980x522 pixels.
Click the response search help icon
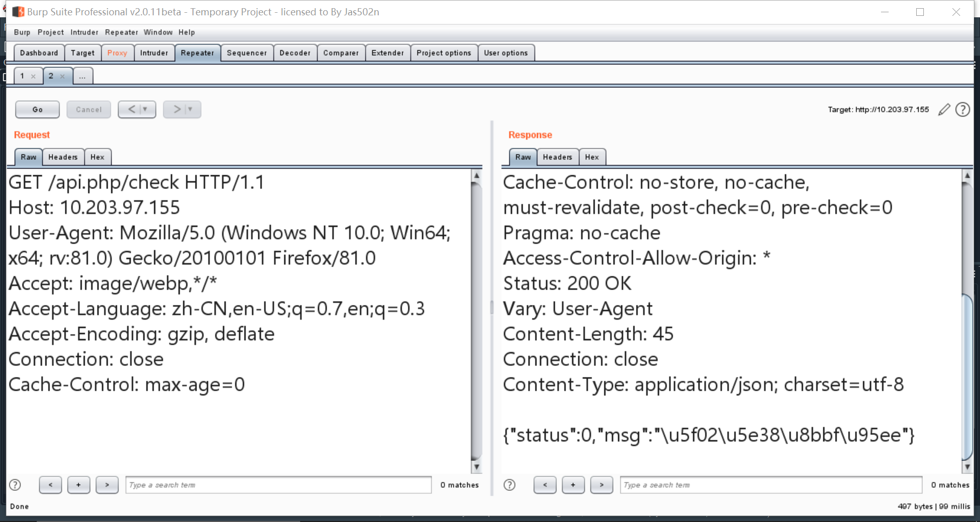[x=509, y=485]
